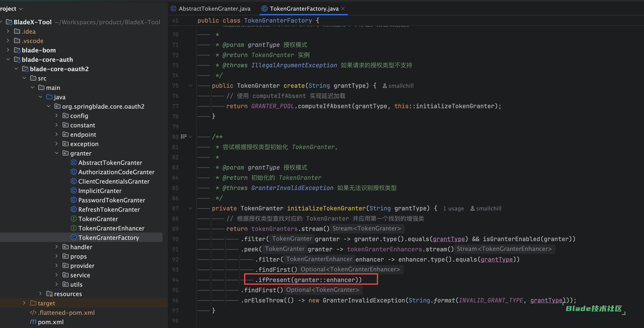Viewport: 644px width, 328px height.
Task: Click the pom.xml Maven icon
Action: [x=33, y=322]
